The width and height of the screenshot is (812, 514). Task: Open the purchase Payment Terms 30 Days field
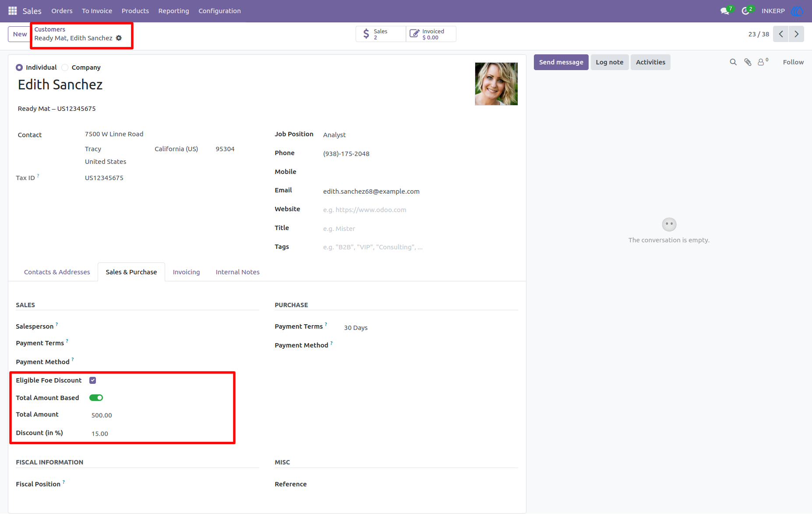[431, 328]
